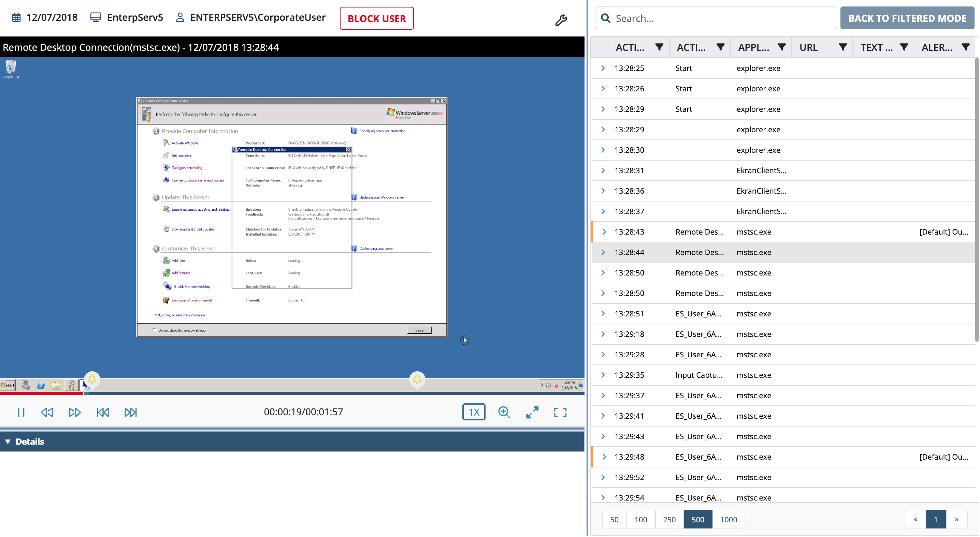Click the computer monitor icon beside EnterpServ5

96,17
